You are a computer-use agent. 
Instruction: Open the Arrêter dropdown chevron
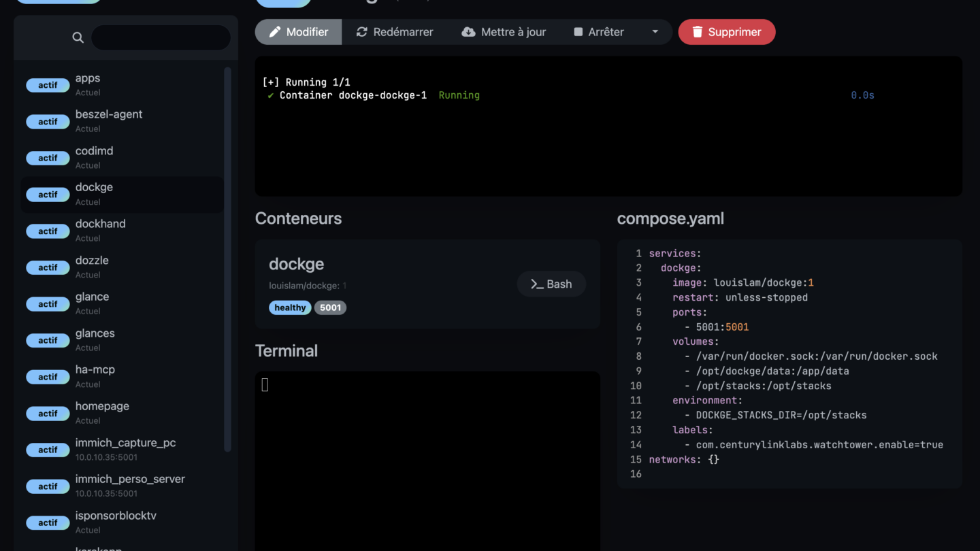tap(655, 31)
